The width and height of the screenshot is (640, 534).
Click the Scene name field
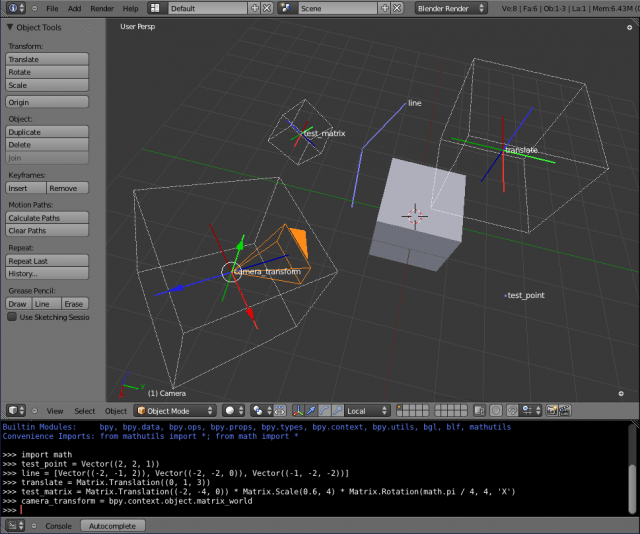(337, 8)
